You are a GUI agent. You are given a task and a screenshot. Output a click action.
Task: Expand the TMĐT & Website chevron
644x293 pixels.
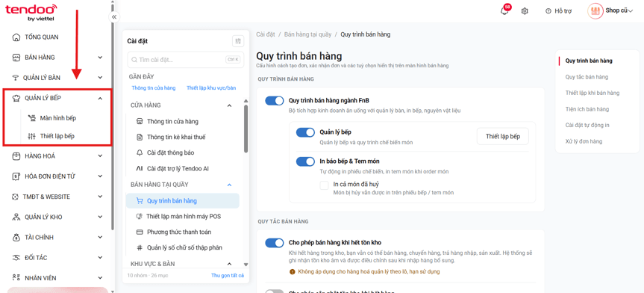[100, 197]
